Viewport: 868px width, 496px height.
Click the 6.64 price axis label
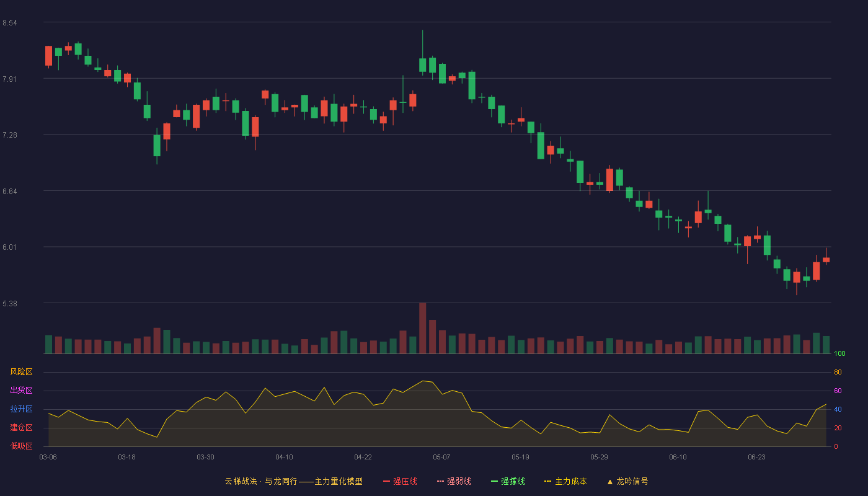[9, 191]
